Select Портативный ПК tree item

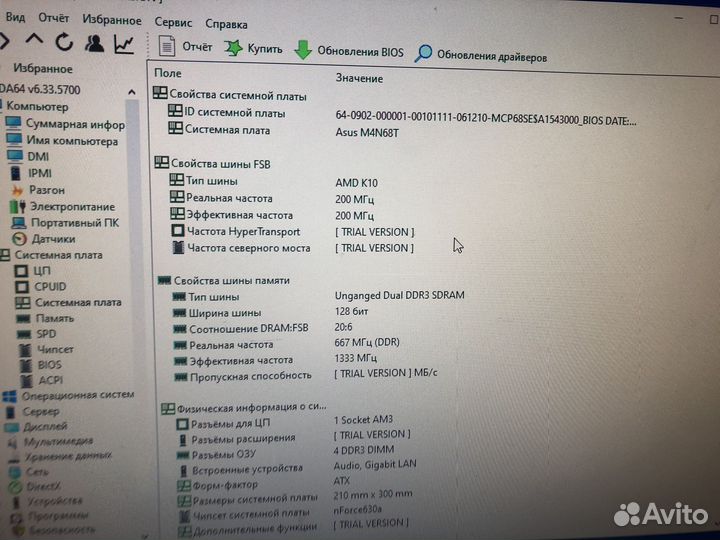tap(66, 223)
